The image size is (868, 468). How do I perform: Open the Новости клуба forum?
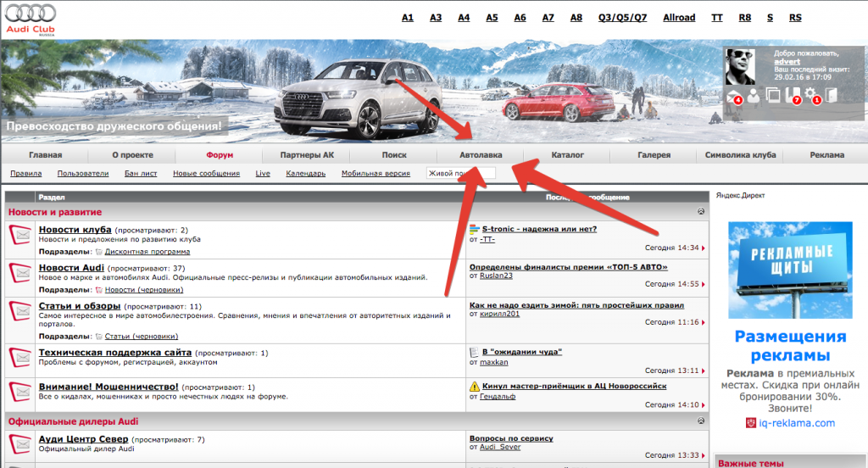pos(75,229)
